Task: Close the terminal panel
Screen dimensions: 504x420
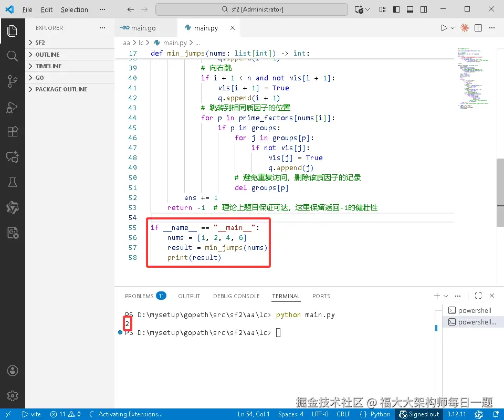Action: click(x=492, y=296)
